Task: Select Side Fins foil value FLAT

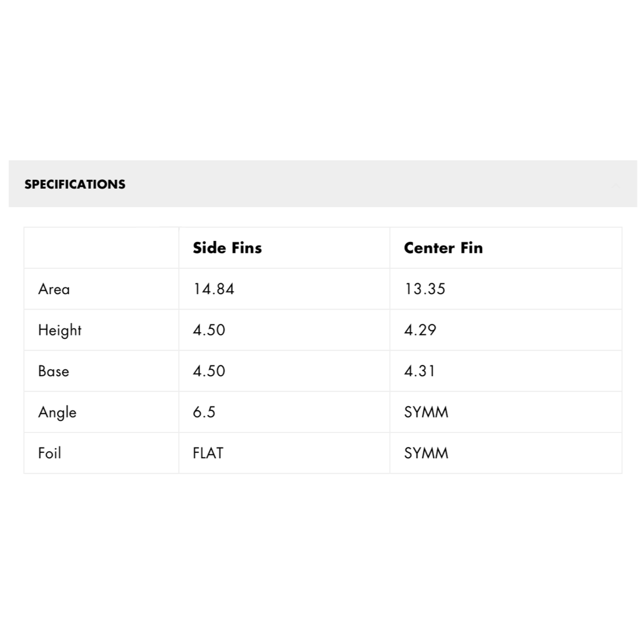Action: (208, 453)
